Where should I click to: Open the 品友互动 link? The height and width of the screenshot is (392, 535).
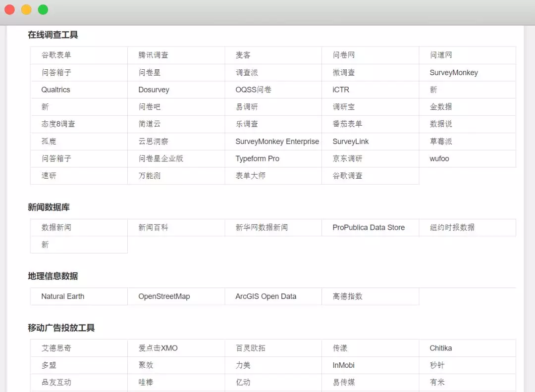(x=56, y=382)
